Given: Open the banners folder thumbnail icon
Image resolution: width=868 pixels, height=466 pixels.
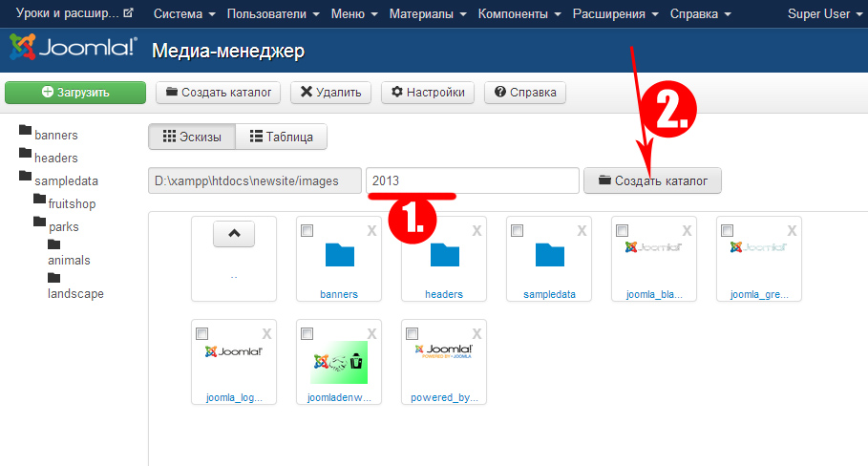Looking at the screenshot, I should click(339, 255).
